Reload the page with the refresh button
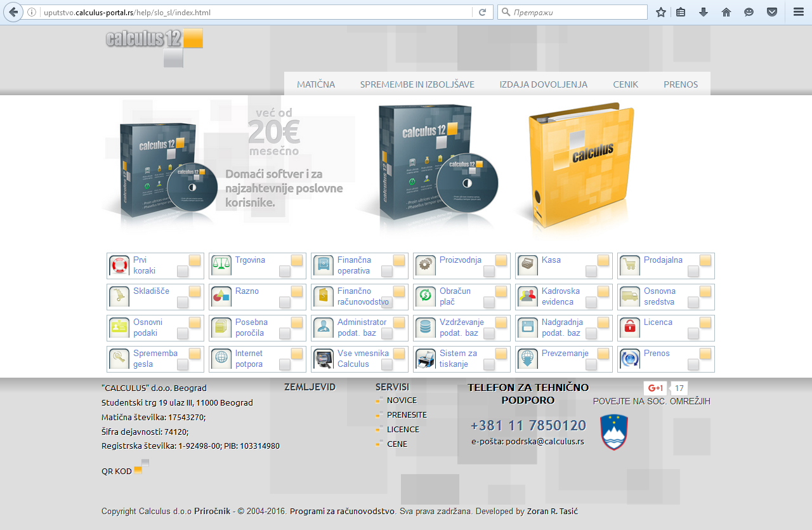The width and height of the screenshot is (812, 530). coord(482,12)
